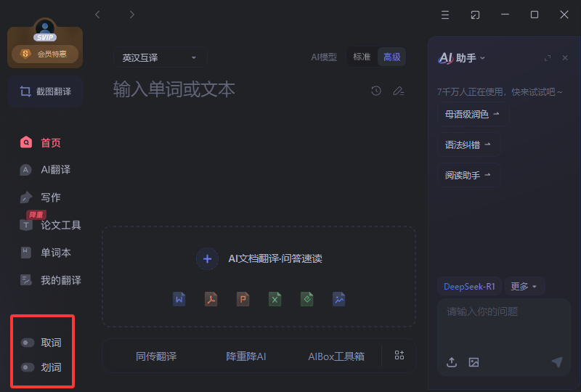The height and width of the screenshot is (392, 581).
Task: Click the translation history clock icon
Action: (x=376, y=91)
